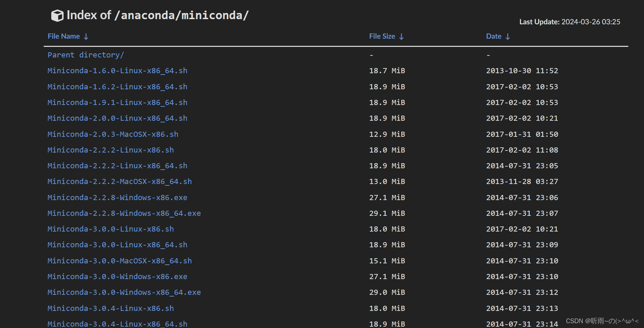644x328 pixels.
Task: Toggle sort order on the File Name column
Action: (86, 36)
